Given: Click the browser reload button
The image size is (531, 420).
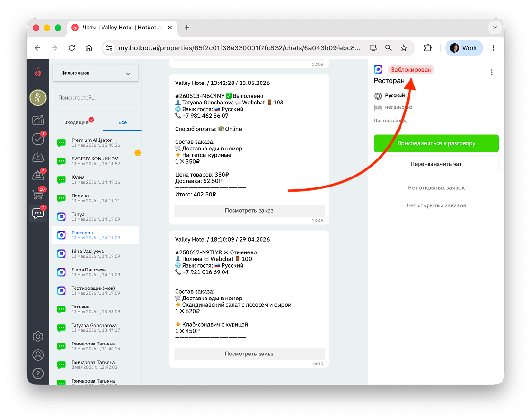Looking at the screenshot, I should (72, 48).
